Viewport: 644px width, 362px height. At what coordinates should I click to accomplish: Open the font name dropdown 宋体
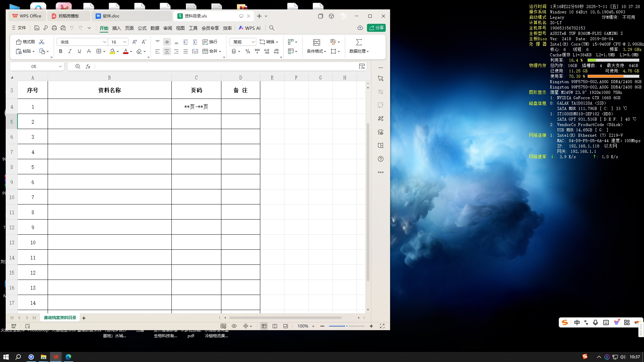pos(104,42)
